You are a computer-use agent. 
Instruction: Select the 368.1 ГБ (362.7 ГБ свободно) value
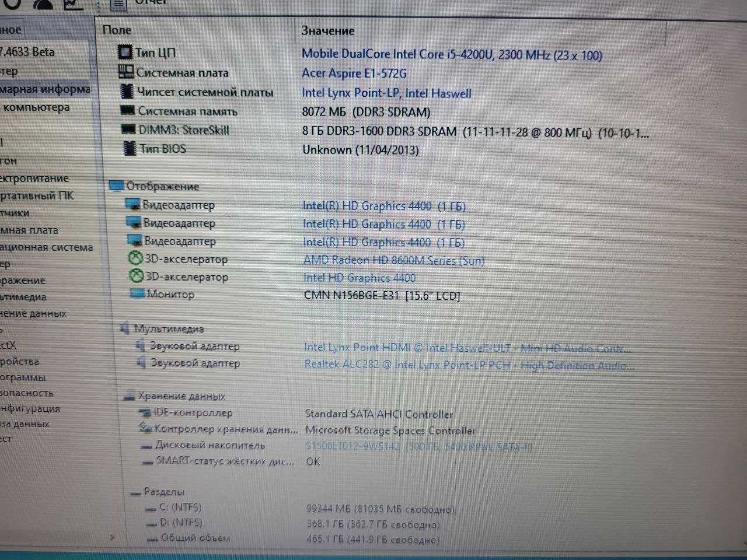coord(373,524)
